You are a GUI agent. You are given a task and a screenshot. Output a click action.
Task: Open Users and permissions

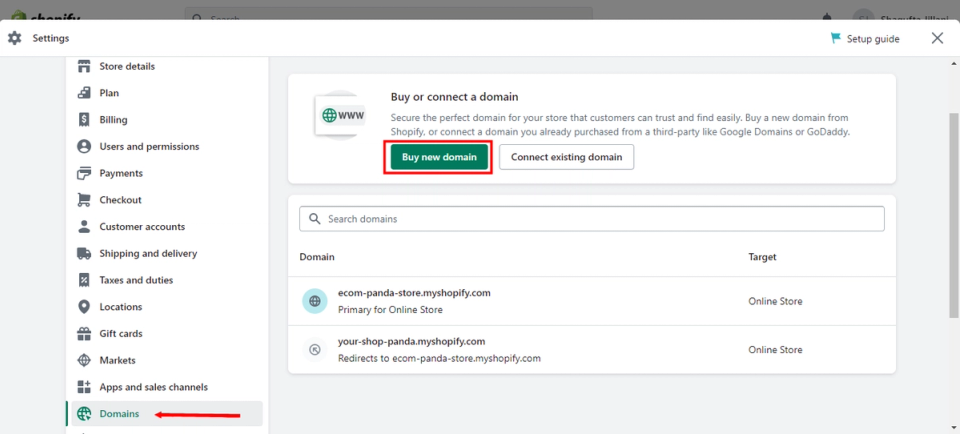149,147
